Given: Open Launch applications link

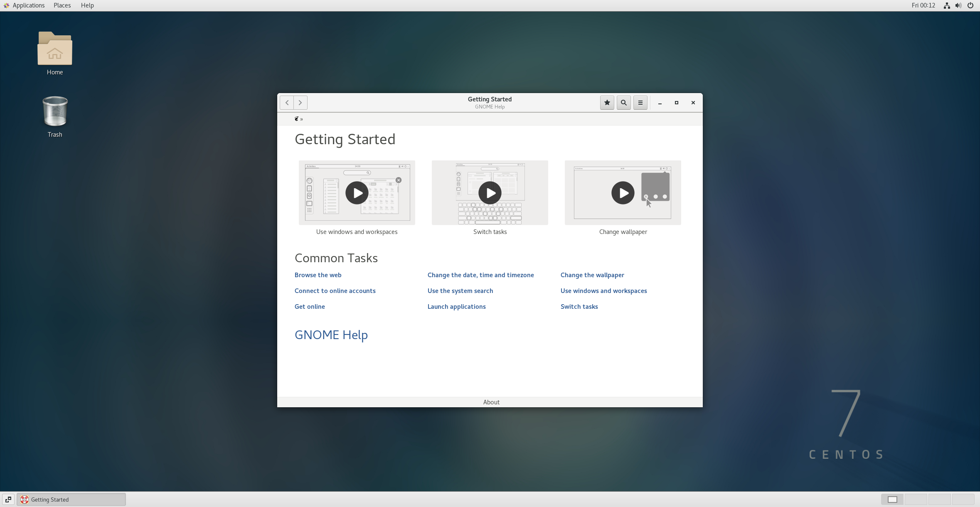Looking at the screenshot, I should pos(457,307).
